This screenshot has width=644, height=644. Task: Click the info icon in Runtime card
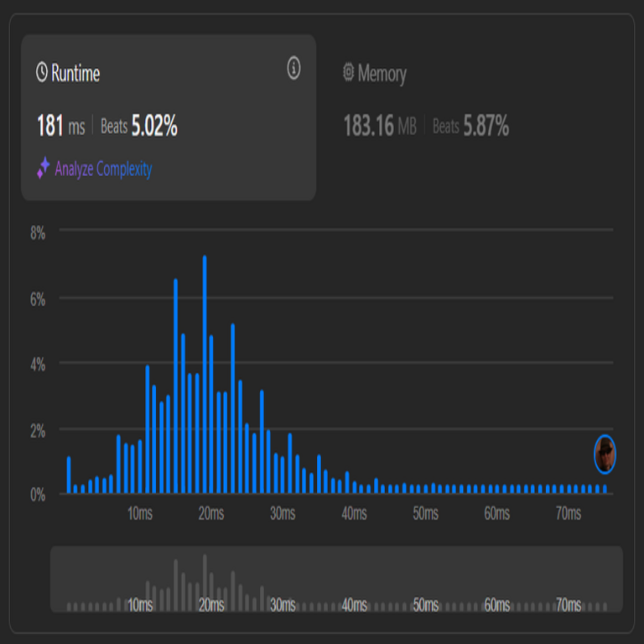pyautogui.click(x=293, y=69)
